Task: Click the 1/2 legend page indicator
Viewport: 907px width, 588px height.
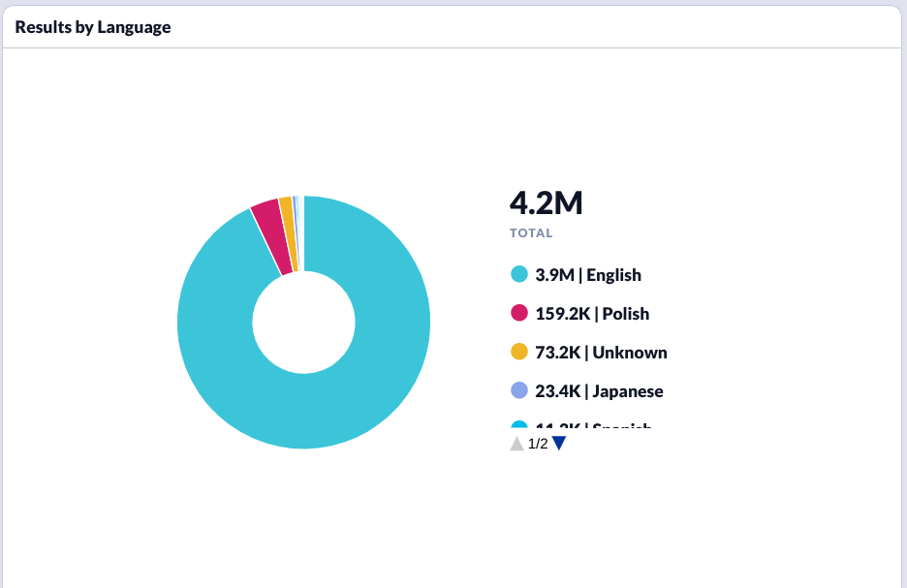Action: click(538, 444)
